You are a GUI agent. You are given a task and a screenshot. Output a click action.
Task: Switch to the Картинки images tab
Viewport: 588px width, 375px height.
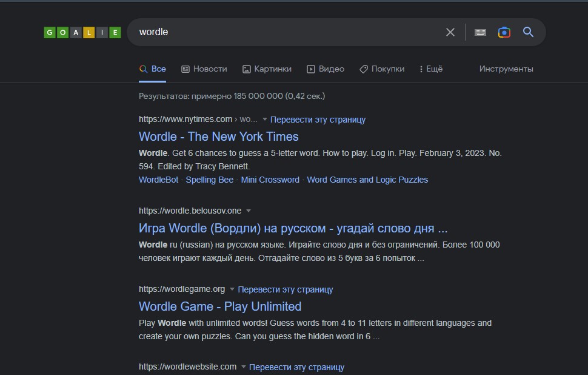point(267,69)
